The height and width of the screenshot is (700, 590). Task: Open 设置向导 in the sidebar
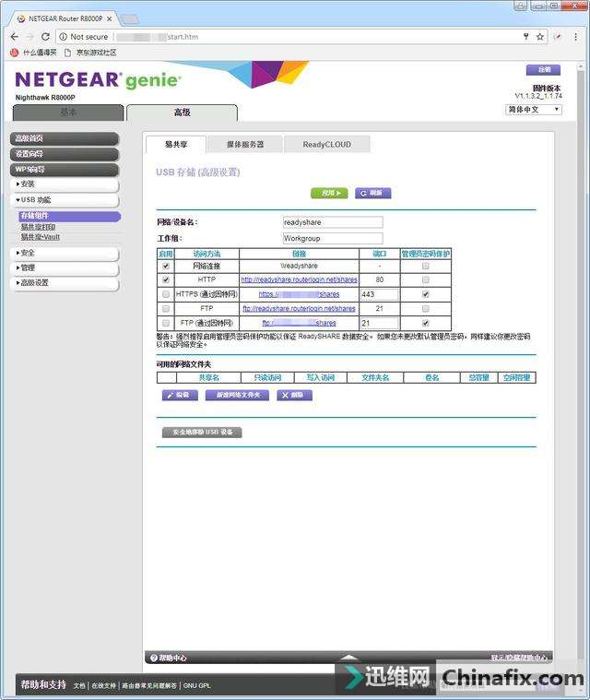pos(65,154)
